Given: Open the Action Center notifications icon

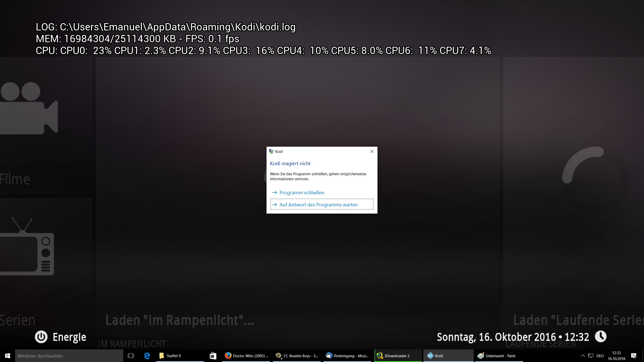Looking at the screenshot, I should point(634,356).
